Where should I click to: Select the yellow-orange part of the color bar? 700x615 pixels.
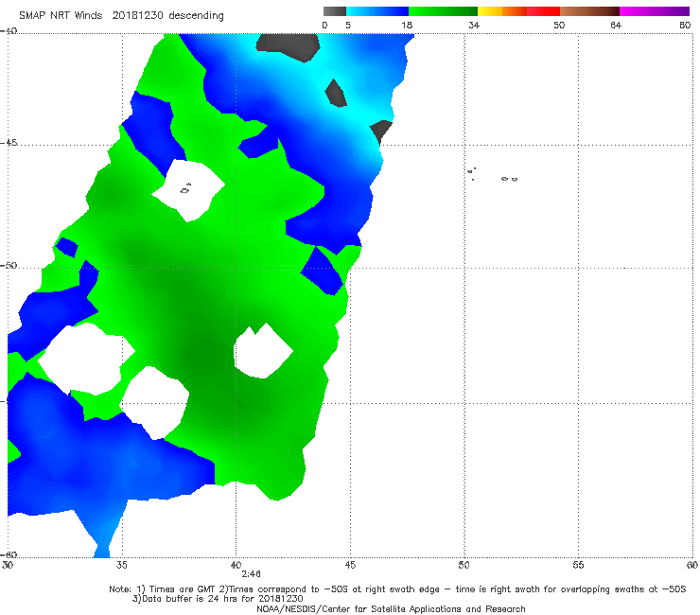[501, 11]
